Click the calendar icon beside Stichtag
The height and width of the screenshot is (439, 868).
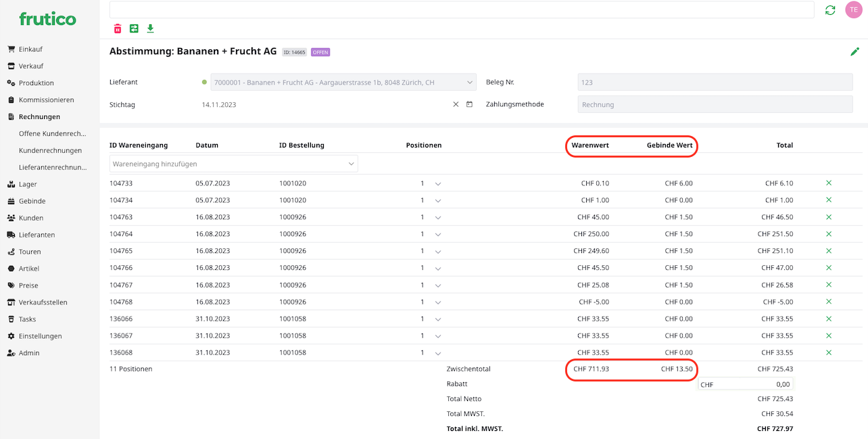(x=469, y=105)
